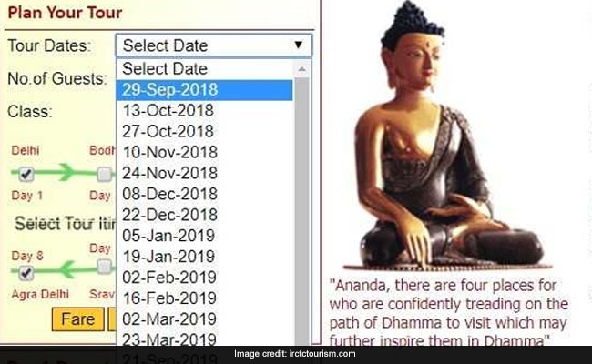Check the Bodhgaya stop checkbox
592x364 pixels.
pyautogui.click(x=104, y=174)
